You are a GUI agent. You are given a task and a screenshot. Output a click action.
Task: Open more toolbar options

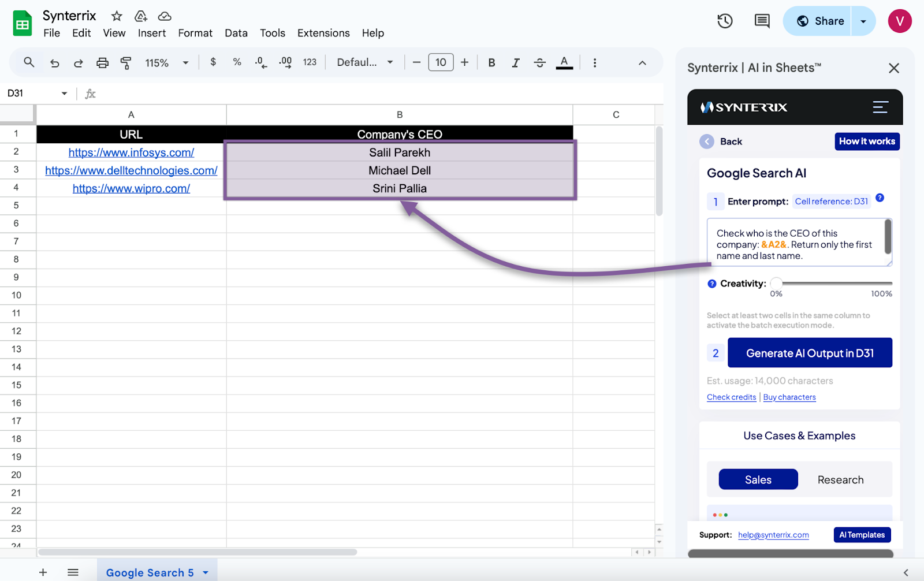tap(594, 63)
